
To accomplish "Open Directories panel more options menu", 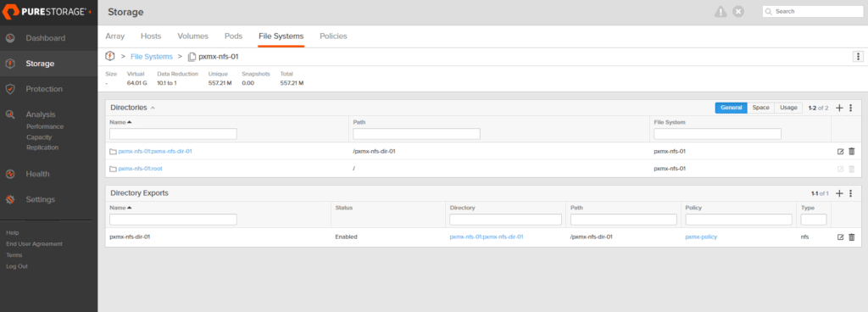I will (x=851, y=108).
